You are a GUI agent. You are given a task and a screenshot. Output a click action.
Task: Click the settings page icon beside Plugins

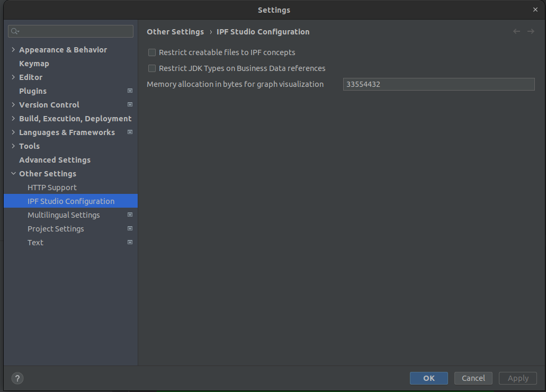pyautogui.click(x=130, y=91)
